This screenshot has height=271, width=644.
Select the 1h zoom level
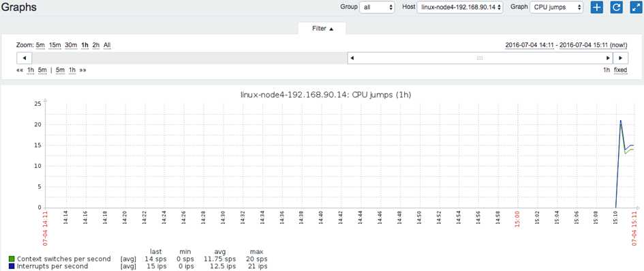coord(85,45)
